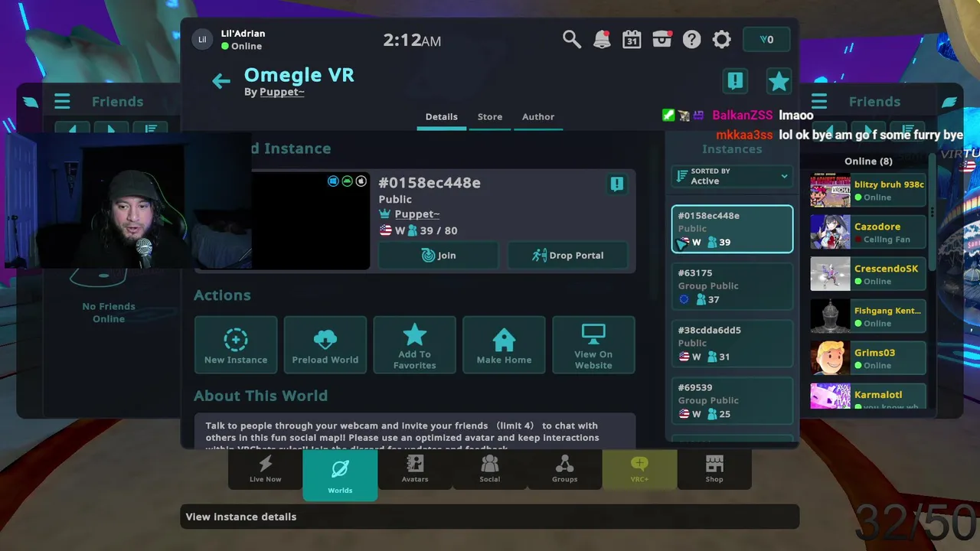This screenshot has height=551, width=980.
Task: Report world with exclamation icon
Action: 736,81
